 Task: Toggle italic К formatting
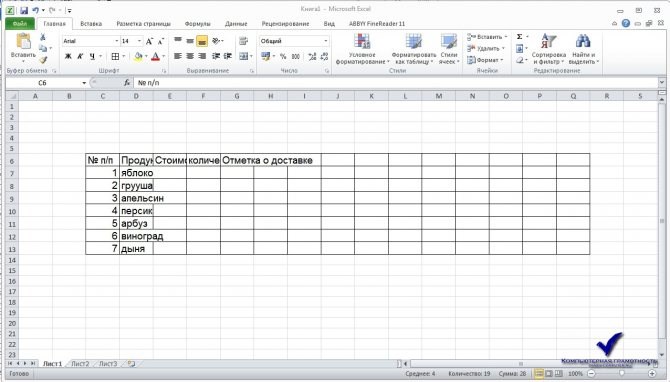point(80,56)
